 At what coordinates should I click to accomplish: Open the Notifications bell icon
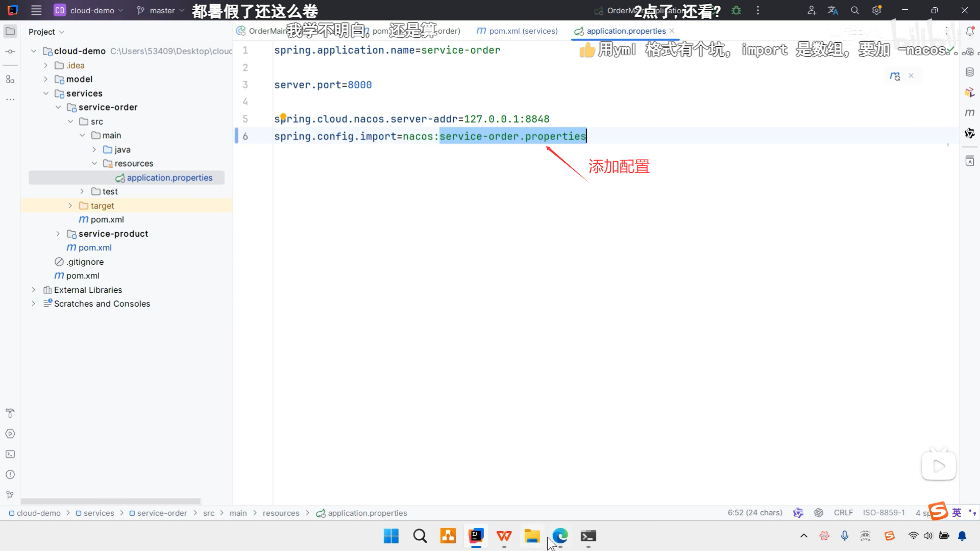click(x=970, y=31)
